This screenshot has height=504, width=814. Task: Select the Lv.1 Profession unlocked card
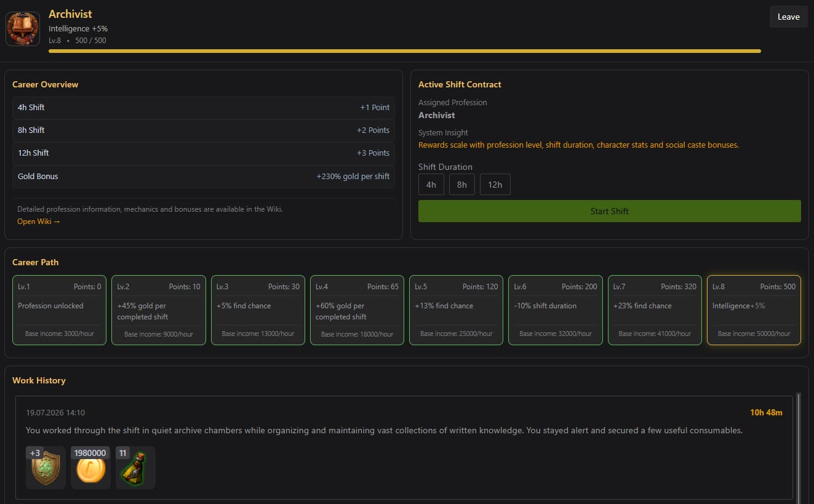tap(59, 310)
